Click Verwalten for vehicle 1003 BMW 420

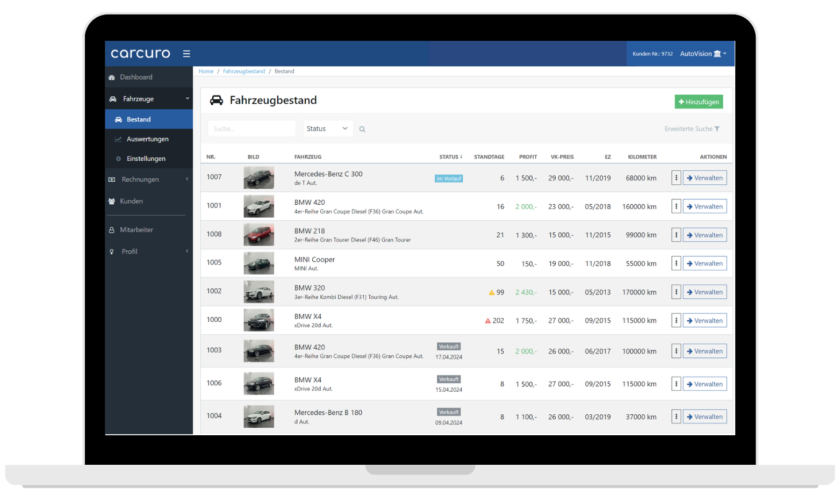coord(705,351)
